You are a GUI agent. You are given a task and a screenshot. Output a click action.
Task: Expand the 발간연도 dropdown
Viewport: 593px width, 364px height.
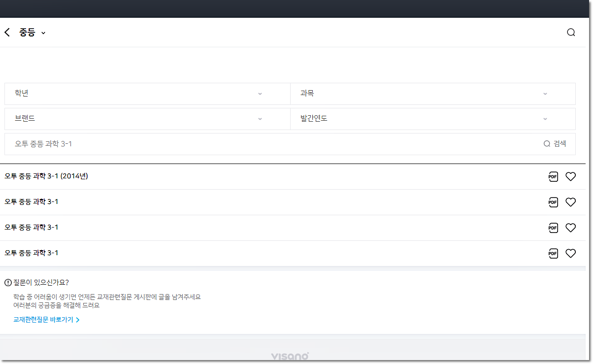click(433, 119)
